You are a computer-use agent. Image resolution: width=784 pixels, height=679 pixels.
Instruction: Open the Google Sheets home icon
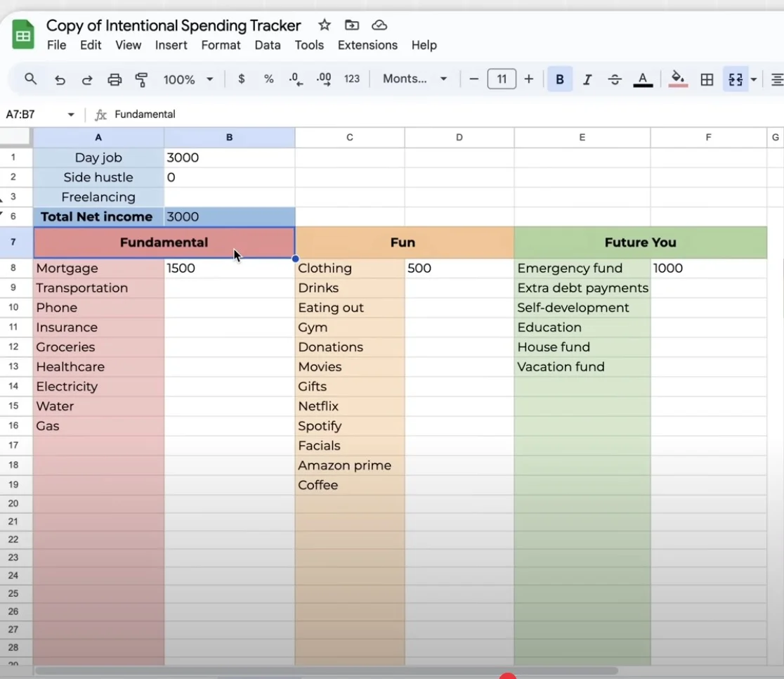[23, 34]
